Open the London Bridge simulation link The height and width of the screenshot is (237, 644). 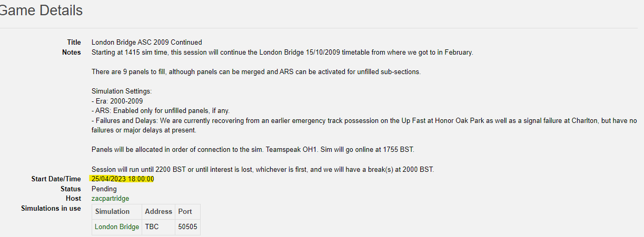(x=117, y=226)
